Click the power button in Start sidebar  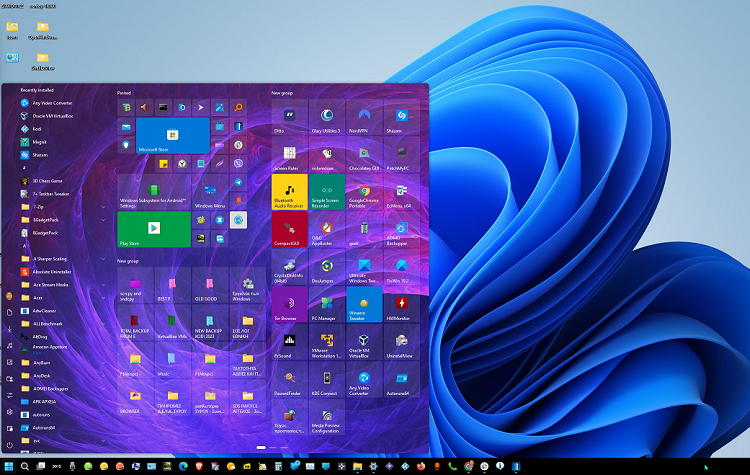(9, 445)
